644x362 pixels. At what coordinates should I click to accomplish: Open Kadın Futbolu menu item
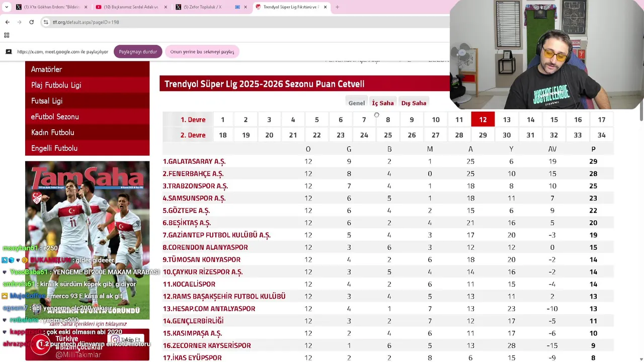tap(87, 132)
